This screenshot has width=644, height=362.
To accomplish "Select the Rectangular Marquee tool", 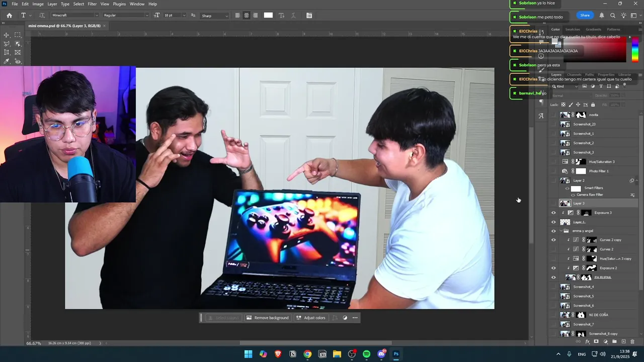I will coord(18,35).
